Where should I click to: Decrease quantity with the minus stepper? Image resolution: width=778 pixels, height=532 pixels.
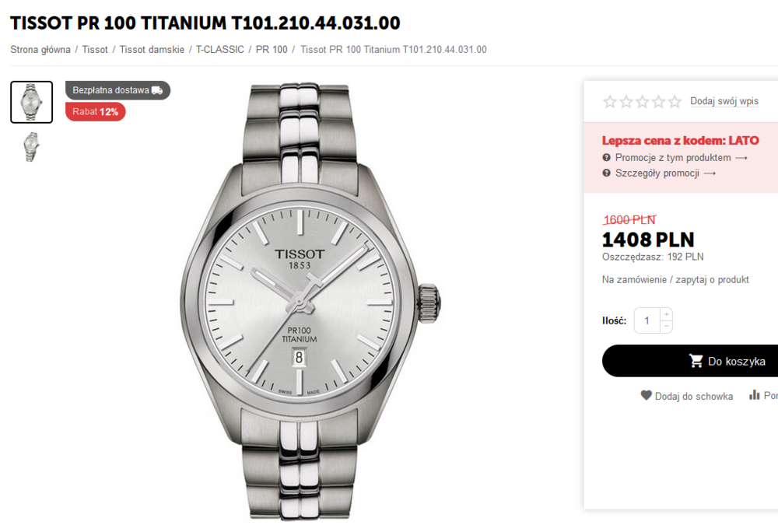point(667,327)
